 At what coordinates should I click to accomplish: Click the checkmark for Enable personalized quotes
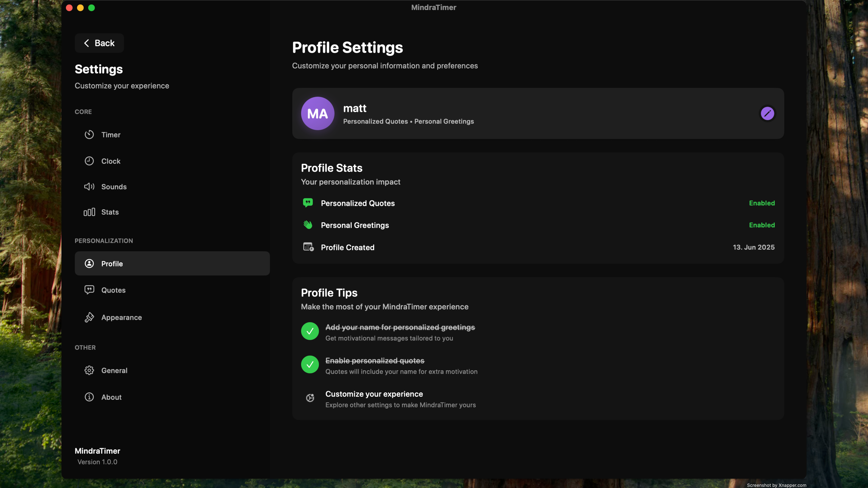[310, 364]
